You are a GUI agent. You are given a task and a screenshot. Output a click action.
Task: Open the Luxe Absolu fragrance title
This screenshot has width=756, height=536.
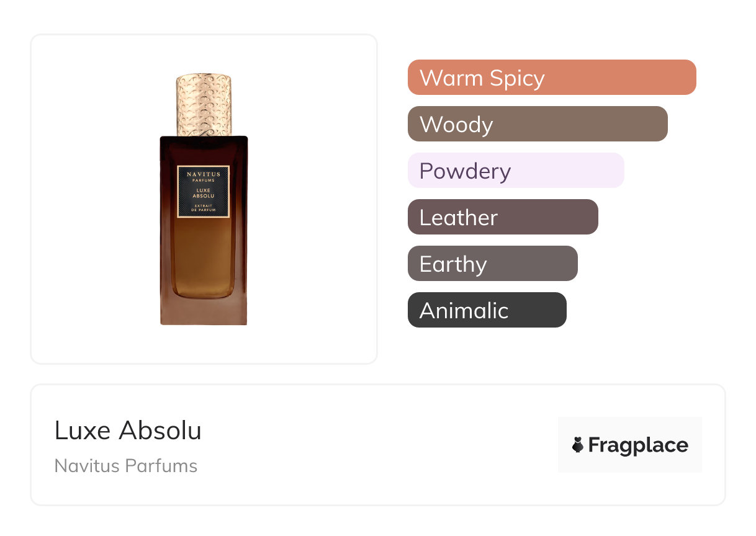click(x=128, y=431)
